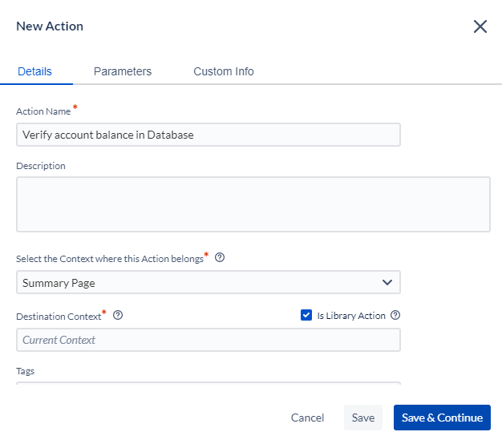Expand the Summary Page context dropdown
This screenshot has width=502, height=448.
pyautogui.click(x=208, y=282)
